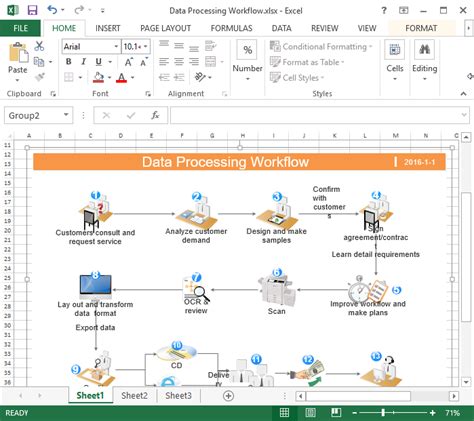Expand the formula bar chevron
The width and height of the screenshot is (474, 421).
pyautogui.click(x=464, y=115)
